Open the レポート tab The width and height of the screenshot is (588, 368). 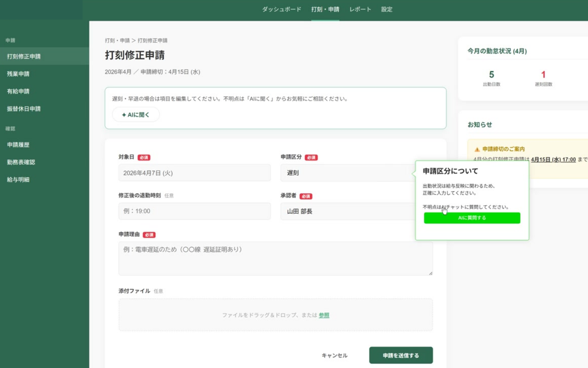pyautogui.click(x=360, y=10)
